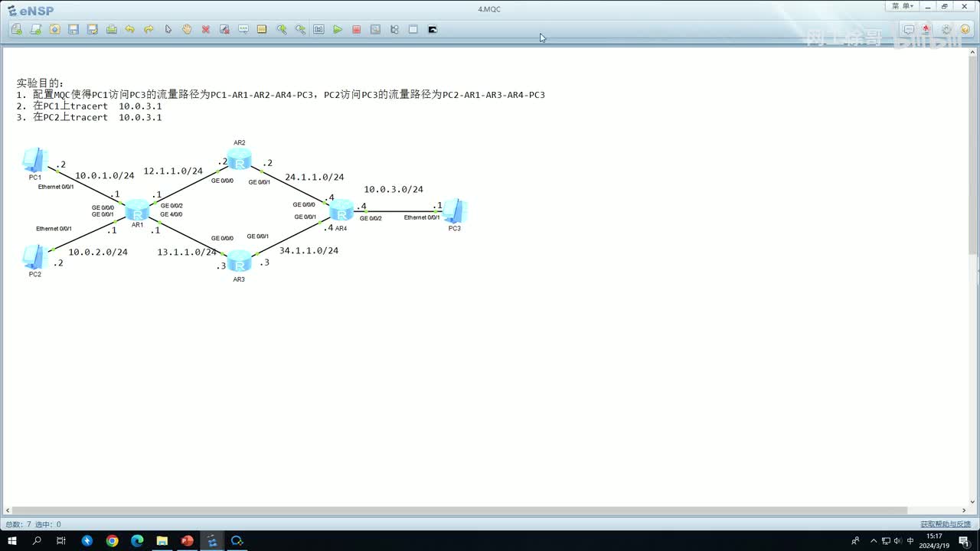Click the 10.0.3.0/24 network label
The height and width of the screenshot is (551, 980).
point(394,190)
